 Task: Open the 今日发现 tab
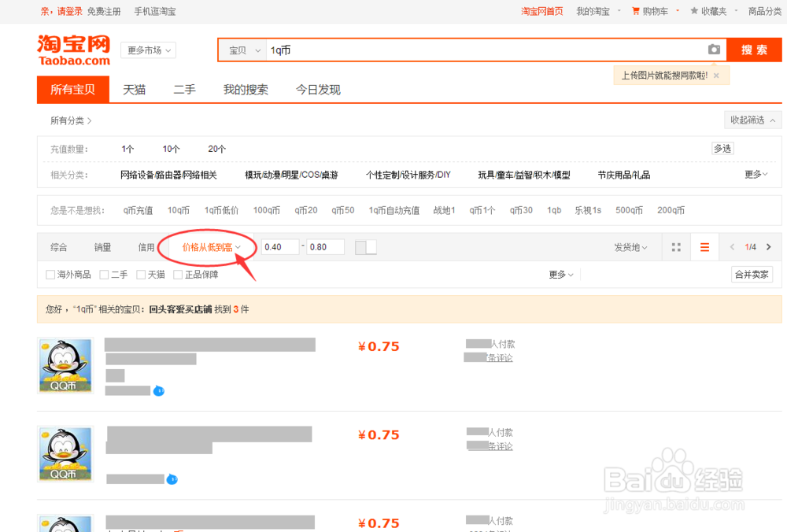[318, 89]
